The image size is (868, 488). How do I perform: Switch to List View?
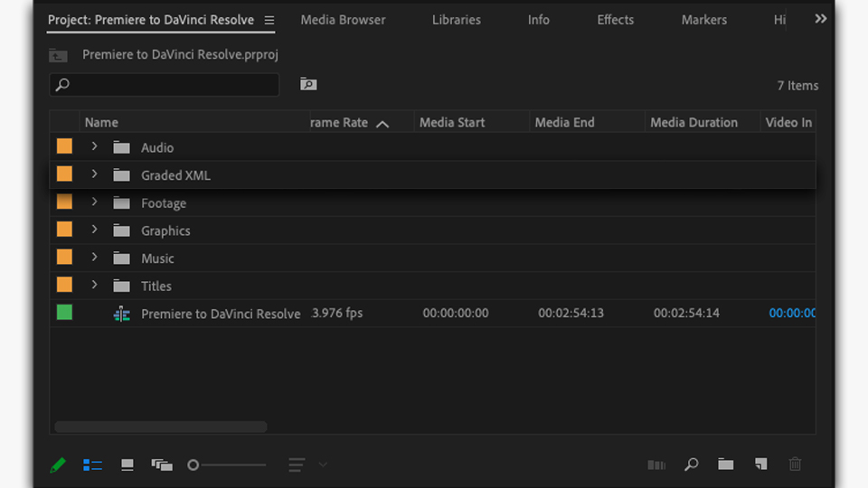[92, 465]
